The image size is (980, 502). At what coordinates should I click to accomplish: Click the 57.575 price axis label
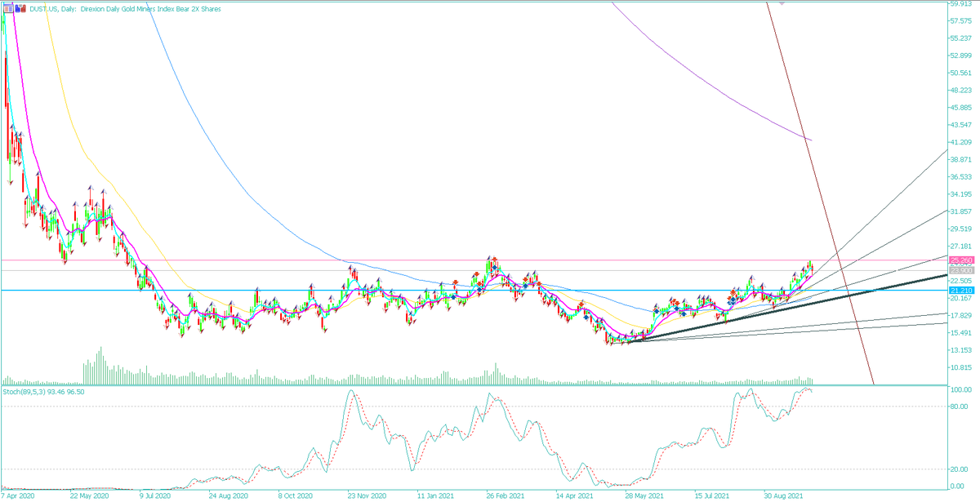pyautogui.click(x=962, y=21)
